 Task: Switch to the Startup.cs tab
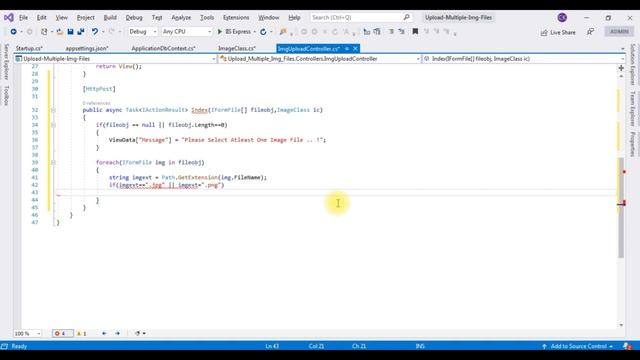(29, 49)
